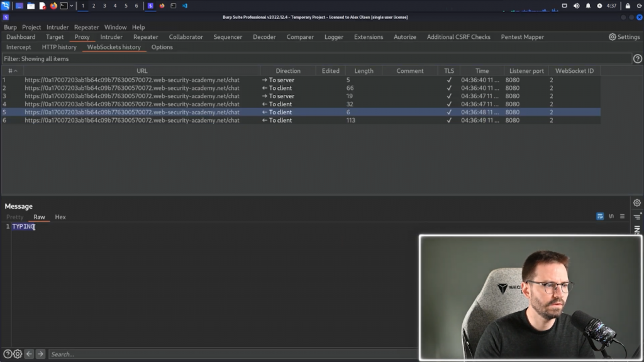Viewport: 644px width, 362px height.
Task: Toggle show non-printable characters (\n) button
Action: click(611, 216)
